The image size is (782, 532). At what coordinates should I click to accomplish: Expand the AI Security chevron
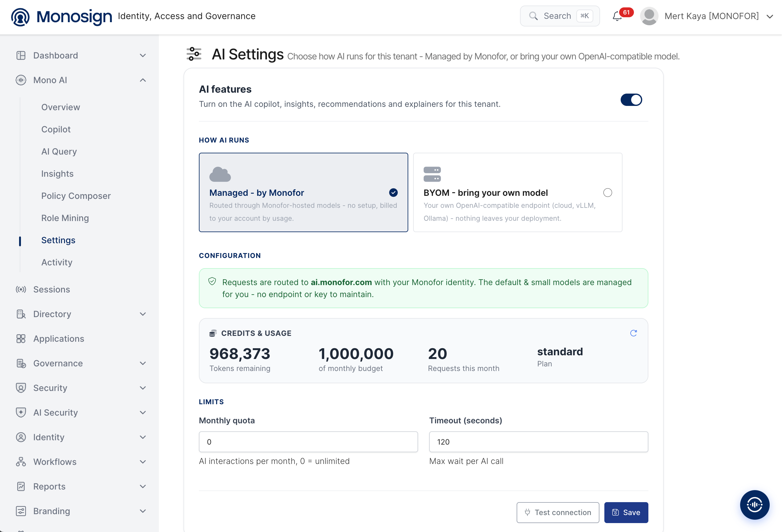click(x=143, y=413)
